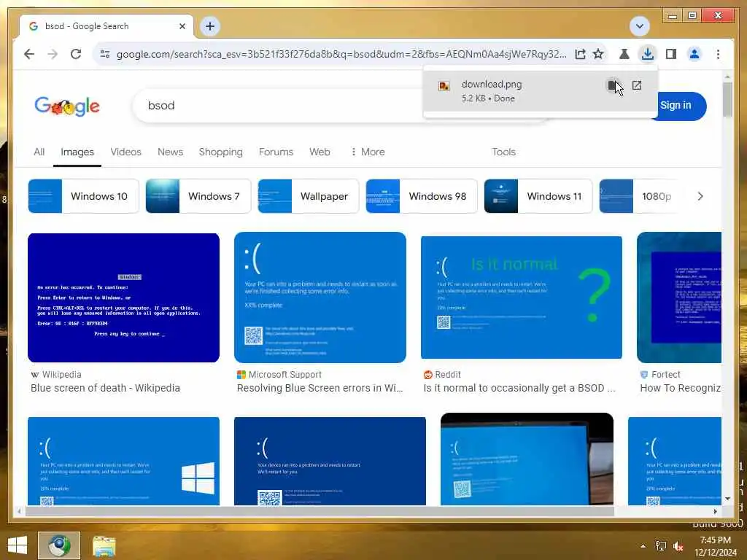Show hidden system tray icons

pos(643,546)
